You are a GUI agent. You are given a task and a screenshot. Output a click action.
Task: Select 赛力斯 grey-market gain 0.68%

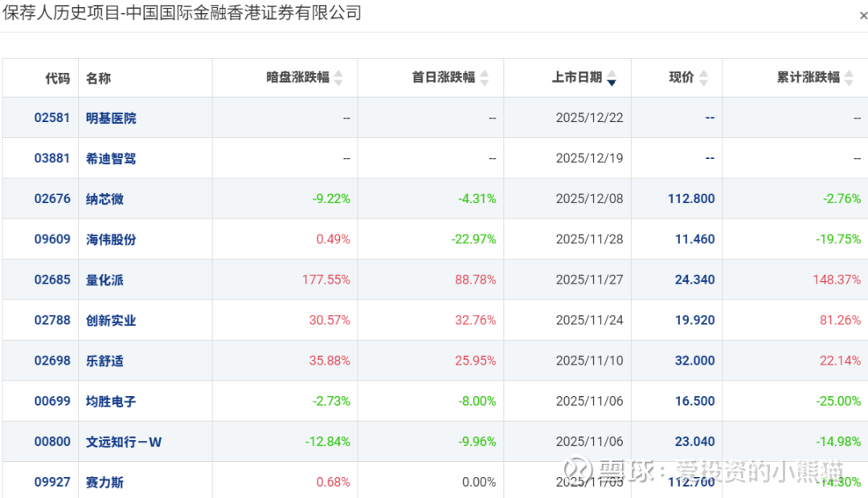pyautogui.click(x=334, y=481)
